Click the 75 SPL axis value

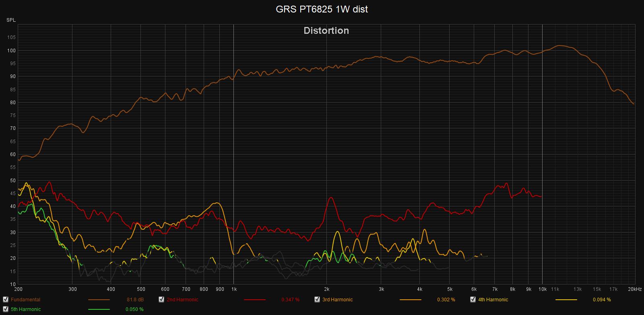[x=13, y=115]
